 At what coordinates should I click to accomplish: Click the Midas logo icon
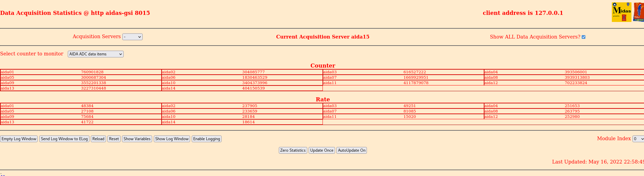pyautogui.click(x=621, y=12)
